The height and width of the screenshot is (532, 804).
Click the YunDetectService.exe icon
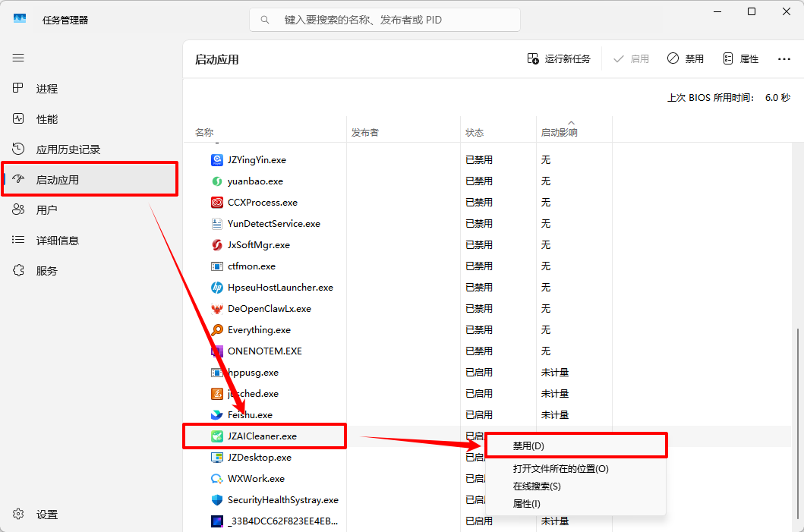point(217,224)
